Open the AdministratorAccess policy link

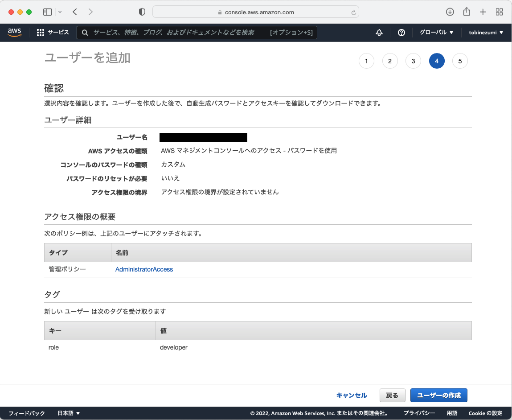144,269
